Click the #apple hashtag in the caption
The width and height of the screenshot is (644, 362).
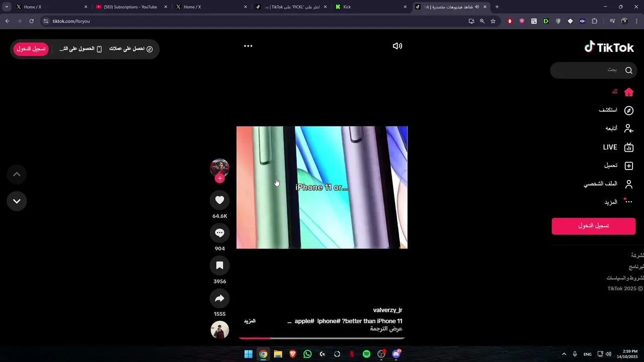[304, 321]
